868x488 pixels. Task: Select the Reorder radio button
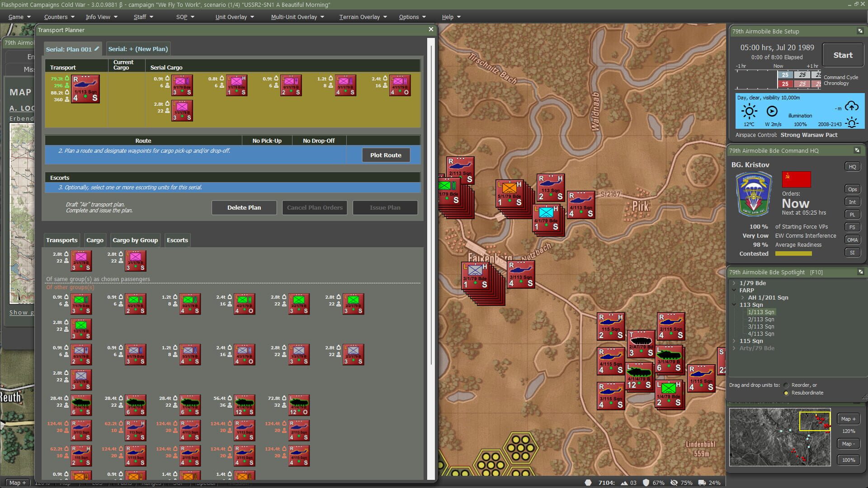(x=786, y=385)
